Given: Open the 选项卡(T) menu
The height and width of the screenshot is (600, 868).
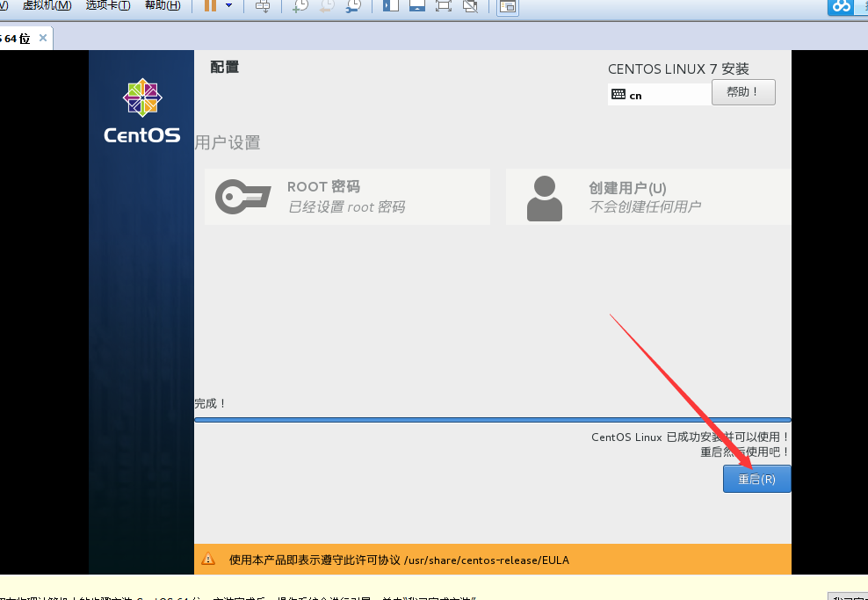Looking at the screenshot, I should click(x=108, y=5).
